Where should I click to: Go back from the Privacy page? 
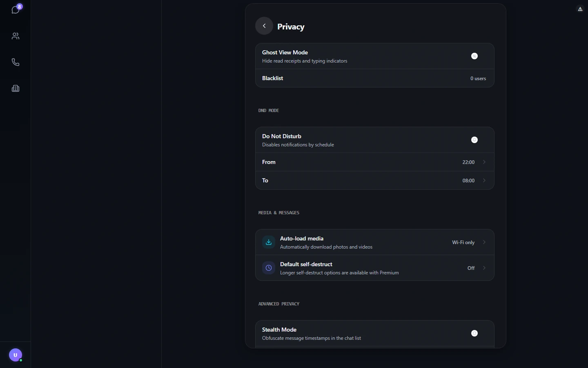click(x=264, y=26)
